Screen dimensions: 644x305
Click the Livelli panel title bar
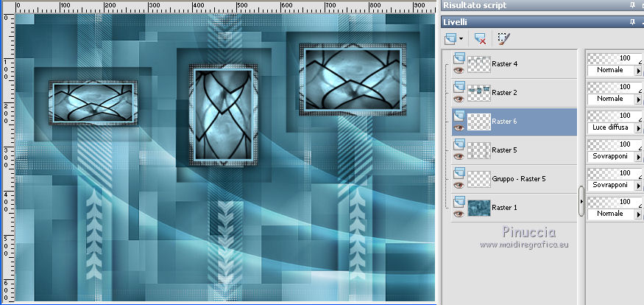click(542, 22)
